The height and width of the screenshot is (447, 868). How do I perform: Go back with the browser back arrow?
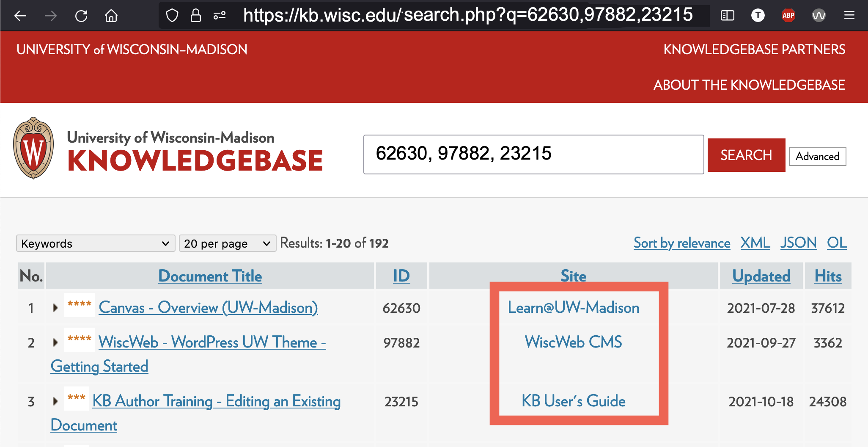[x=20, y=16]
